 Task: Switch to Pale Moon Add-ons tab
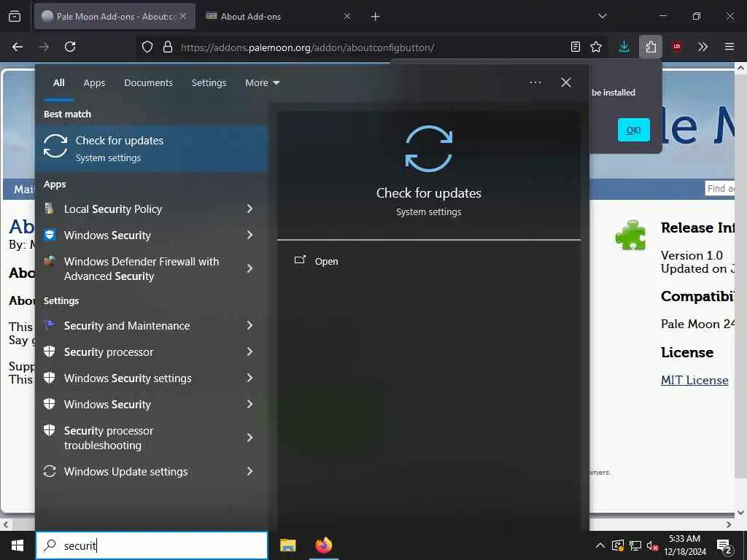115,16
